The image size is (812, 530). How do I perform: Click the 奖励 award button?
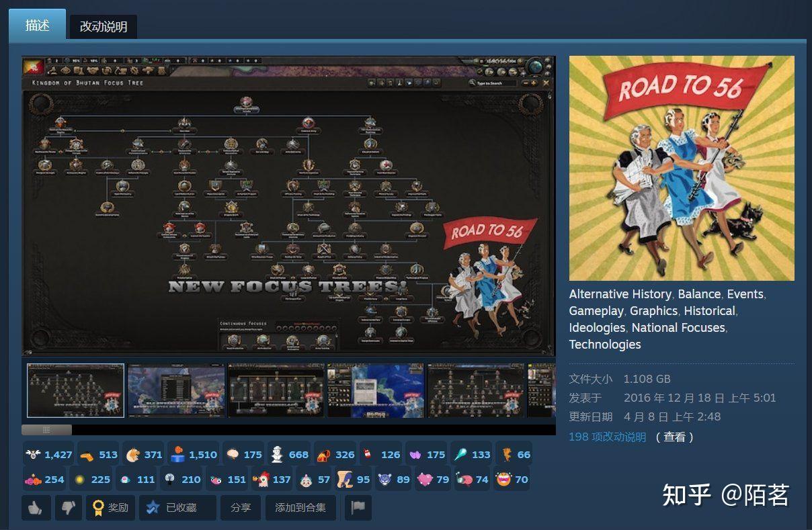tap(111, 508)
